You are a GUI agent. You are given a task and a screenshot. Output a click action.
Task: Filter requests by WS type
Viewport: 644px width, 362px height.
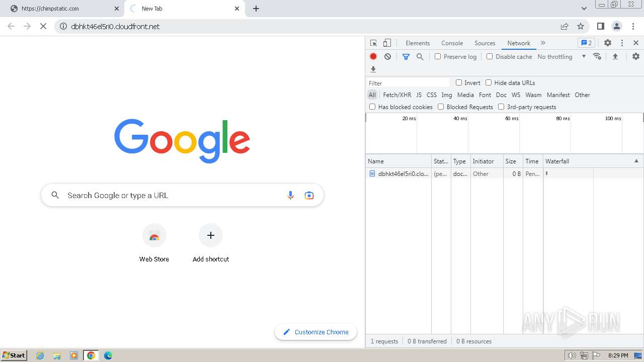tap(516, 95)
